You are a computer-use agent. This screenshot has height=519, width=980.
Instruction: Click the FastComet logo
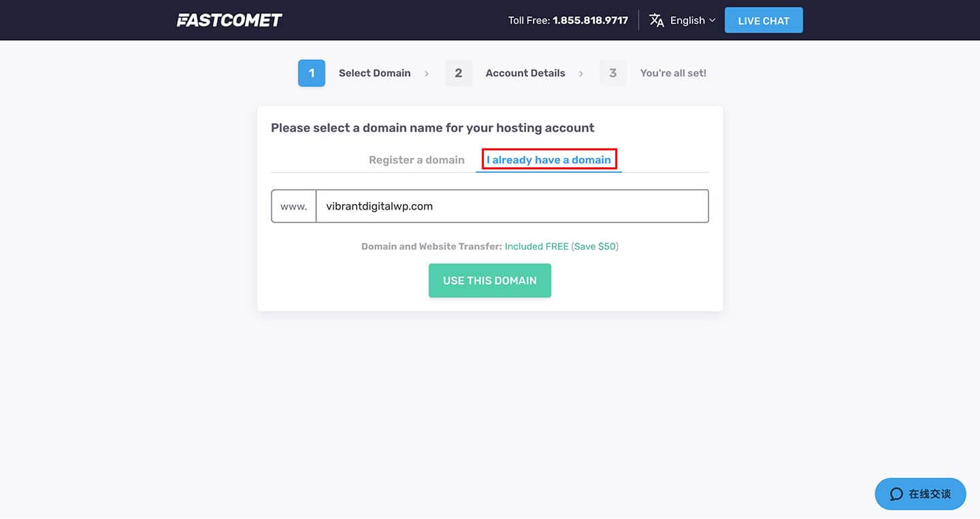tap(229, 20)
